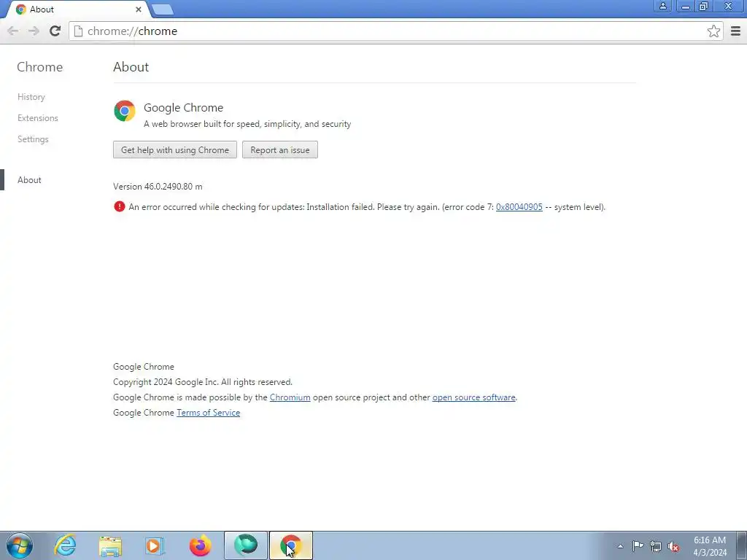
Task: Minimize the Chrome window
Action: point(686,6)
